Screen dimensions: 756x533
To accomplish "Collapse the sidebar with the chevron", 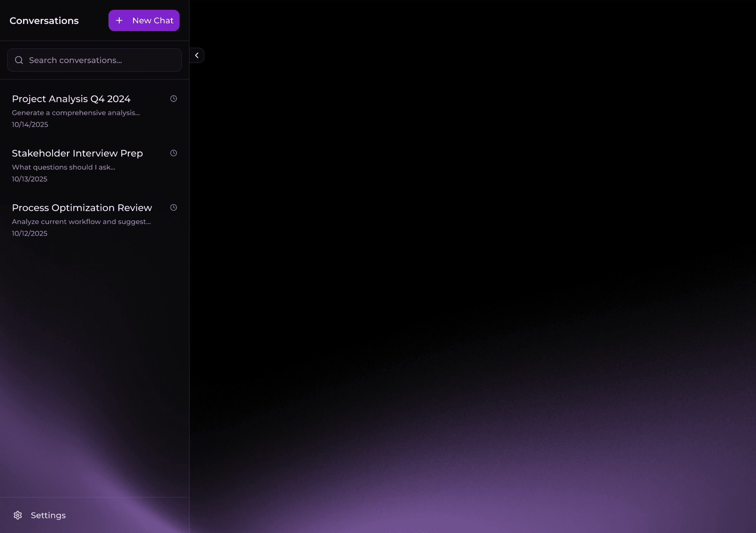I will [197, 55].
